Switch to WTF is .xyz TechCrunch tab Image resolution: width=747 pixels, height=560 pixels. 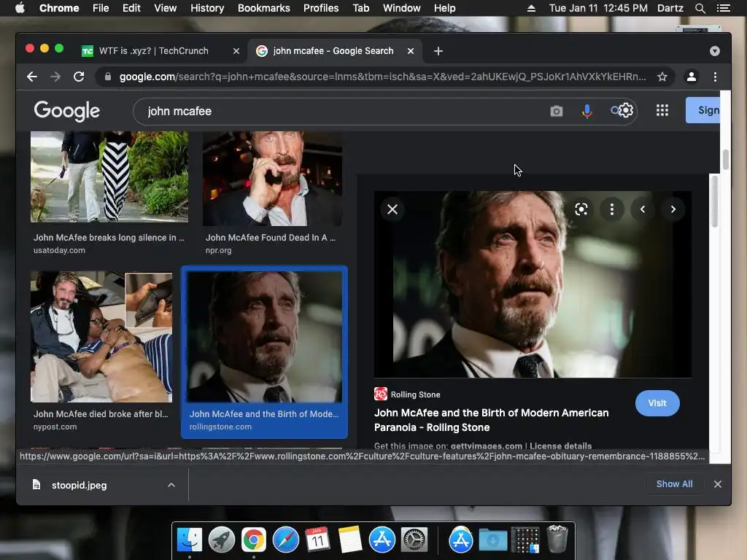pos(153,51)
